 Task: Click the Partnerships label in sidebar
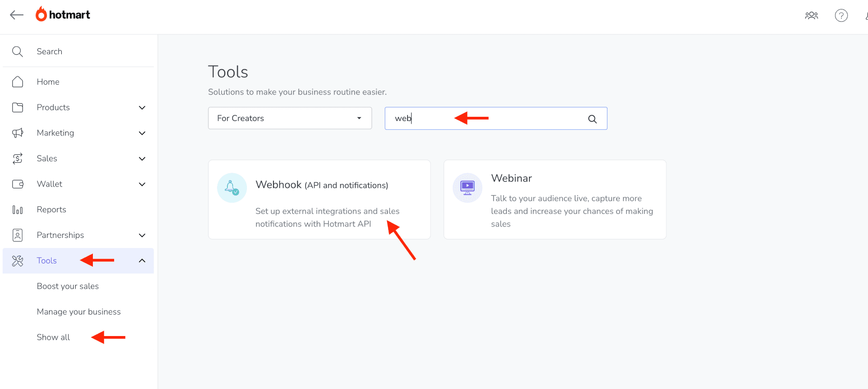pyautogui.click(x=60, y=235)
